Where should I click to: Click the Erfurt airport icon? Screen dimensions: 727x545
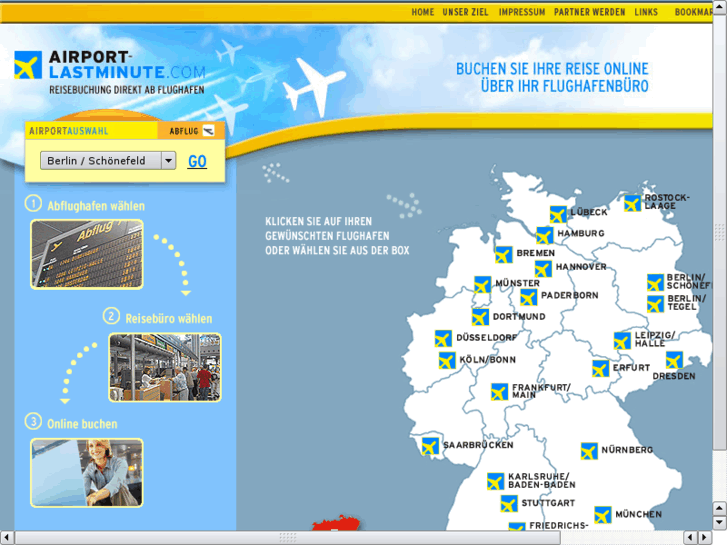[600, 369]
